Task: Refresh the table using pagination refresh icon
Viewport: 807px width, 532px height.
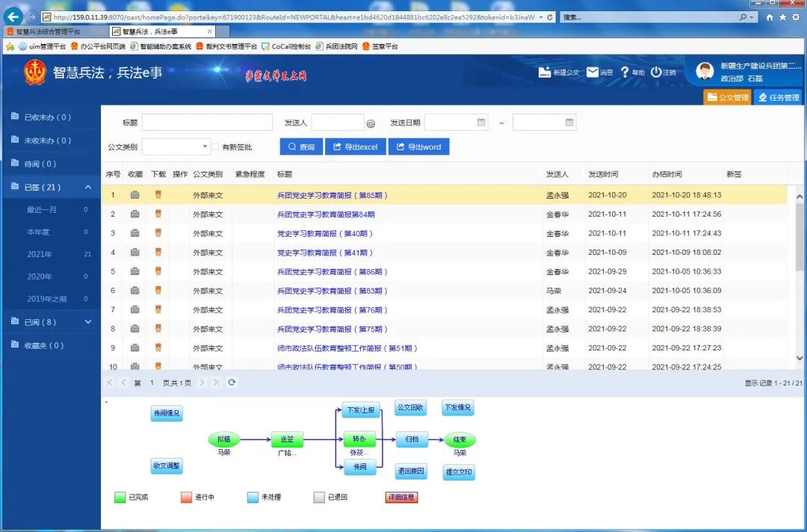Action: 232,383
